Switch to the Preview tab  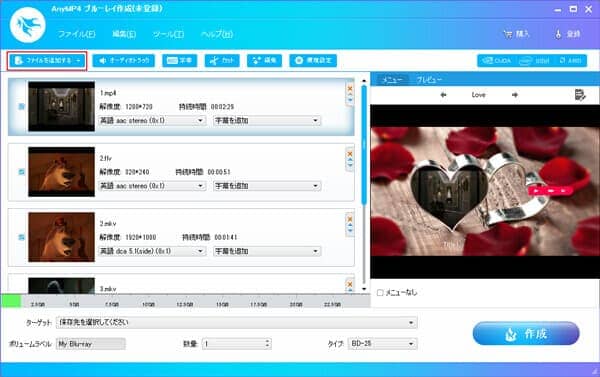[429, 80]
